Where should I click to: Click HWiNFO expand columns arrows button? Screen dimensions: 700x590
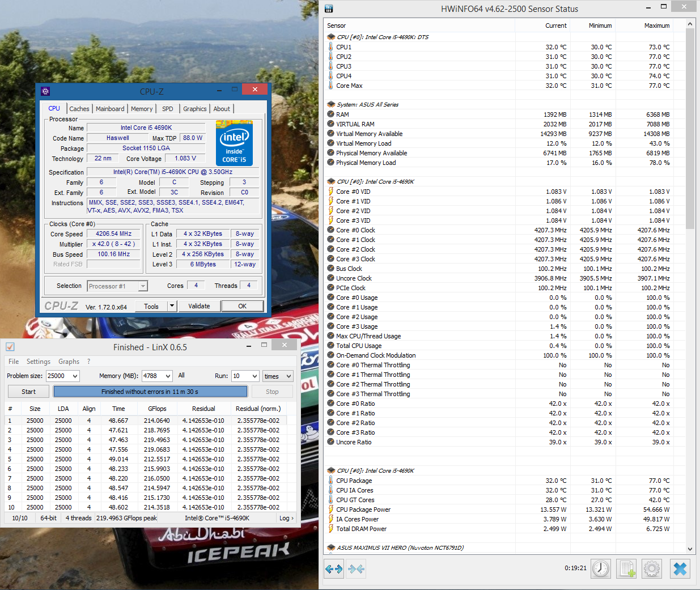334,569
